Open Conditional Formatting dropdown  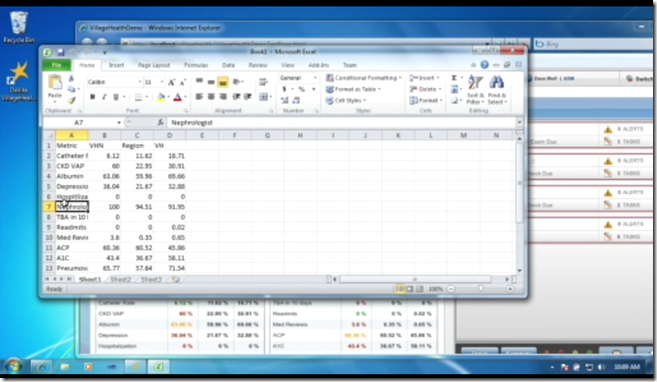(364, 78)
